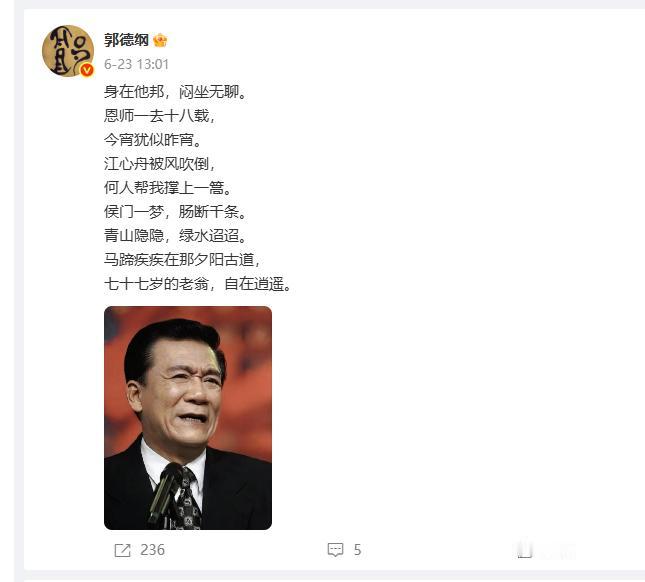The width and height of the screenshot is (645, 582).
Task: Click the line 身在他邦，闷坐无聊
Action: coord(175,92)
